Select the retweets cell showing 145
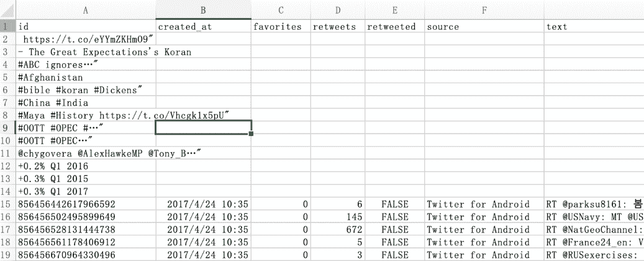 (x=337, y=216)
